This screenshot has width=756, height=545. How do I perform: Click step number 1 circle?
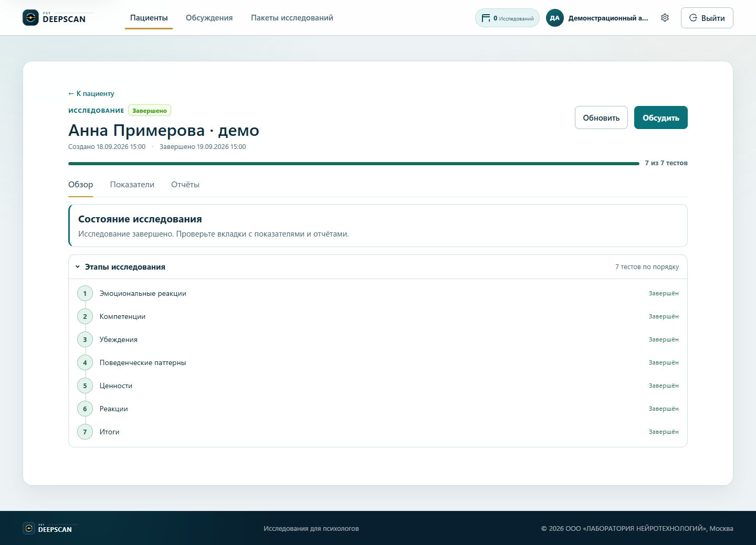tap(85, 294)
